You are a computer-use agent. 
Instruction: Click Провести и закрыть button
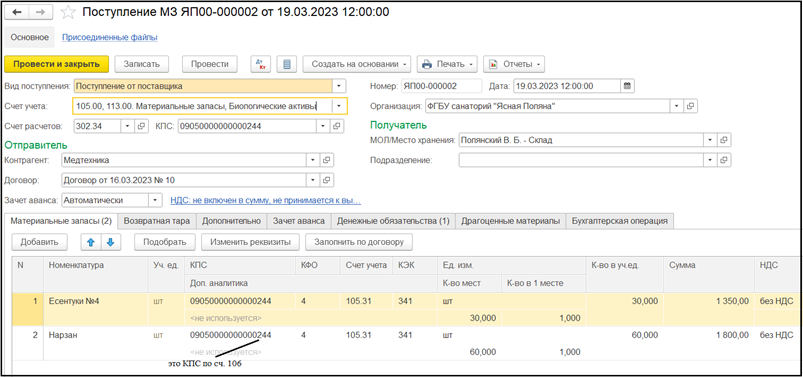[x=56, y=64]
